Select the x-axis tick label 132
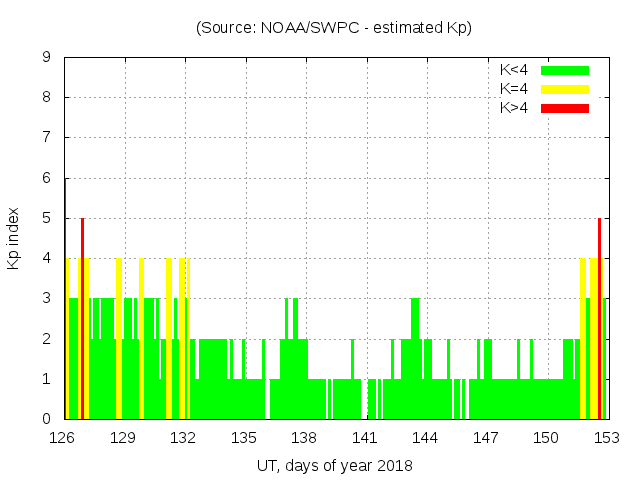Screen dimensions: 640x480 [x=183, y=438]
